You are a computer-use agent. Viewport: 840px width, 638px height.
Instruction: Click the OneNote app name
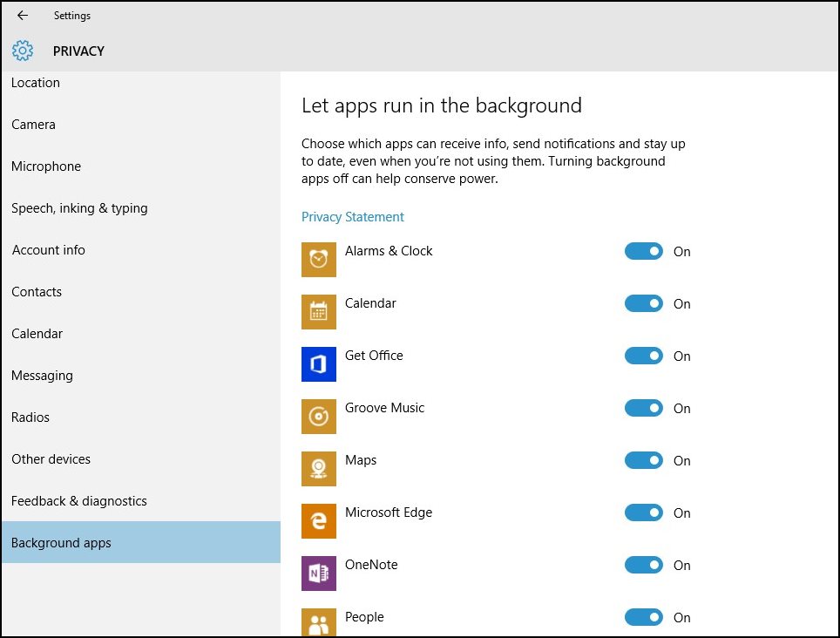[371, 565]
